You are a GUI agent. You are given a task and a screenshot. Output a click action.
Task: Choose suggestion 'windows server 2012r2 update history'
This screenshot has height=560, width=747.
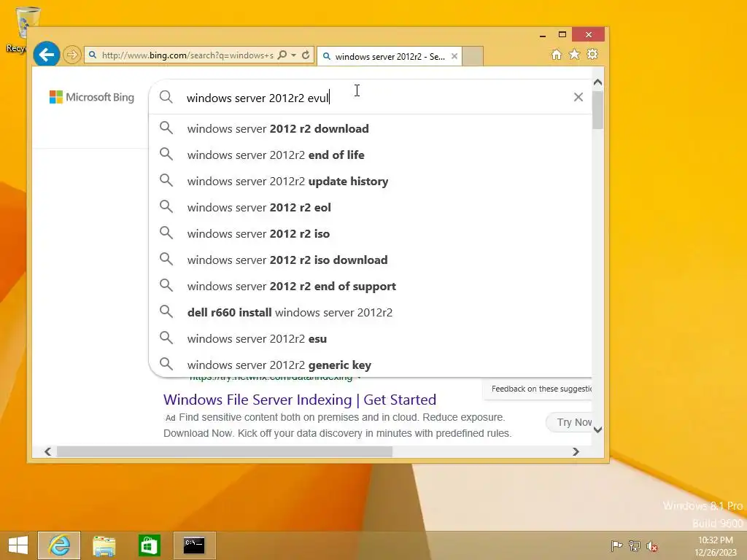371,181
